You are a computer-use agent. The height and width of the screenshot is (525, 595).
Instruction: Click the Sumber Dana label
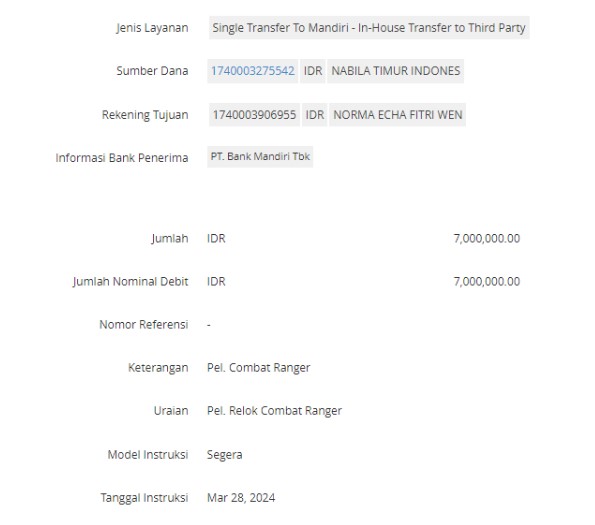[x=152, y=71]
